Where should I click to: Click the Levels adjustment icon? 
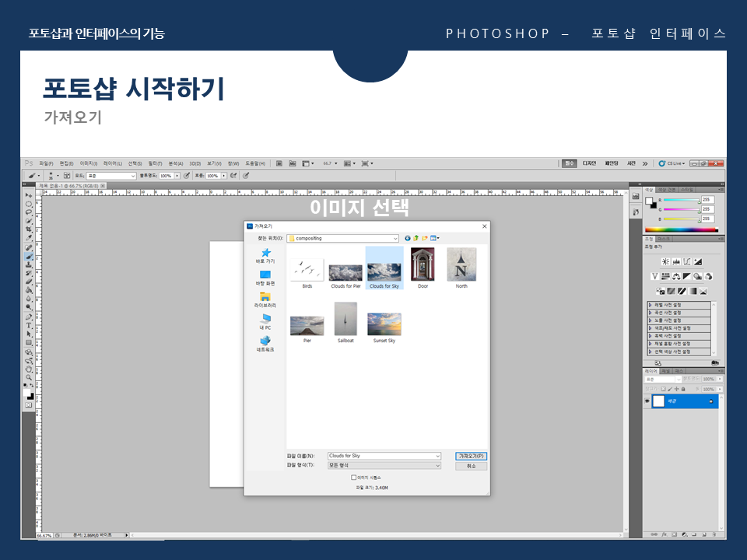[x=676, y=261]
